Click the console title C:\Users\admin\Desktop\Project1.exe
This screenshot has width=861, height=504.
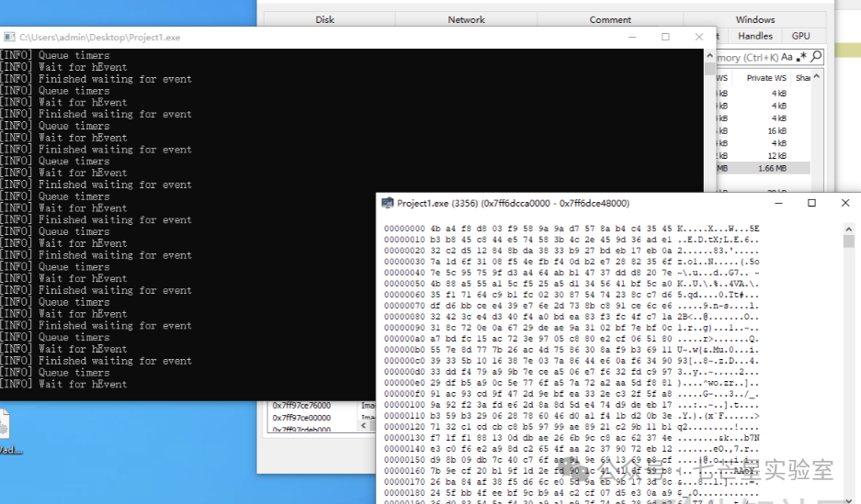point(99,38)
